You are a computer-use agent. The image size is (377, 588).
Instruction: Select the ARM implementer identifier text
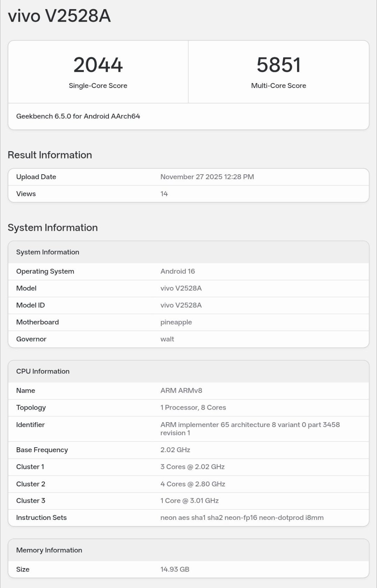tap(250, 429)
